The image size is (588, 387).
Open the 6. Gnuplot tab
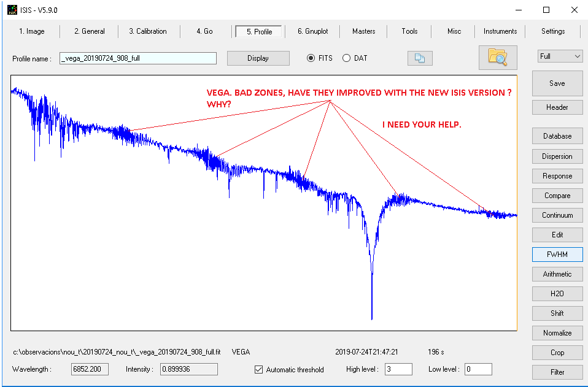(313, 31)
